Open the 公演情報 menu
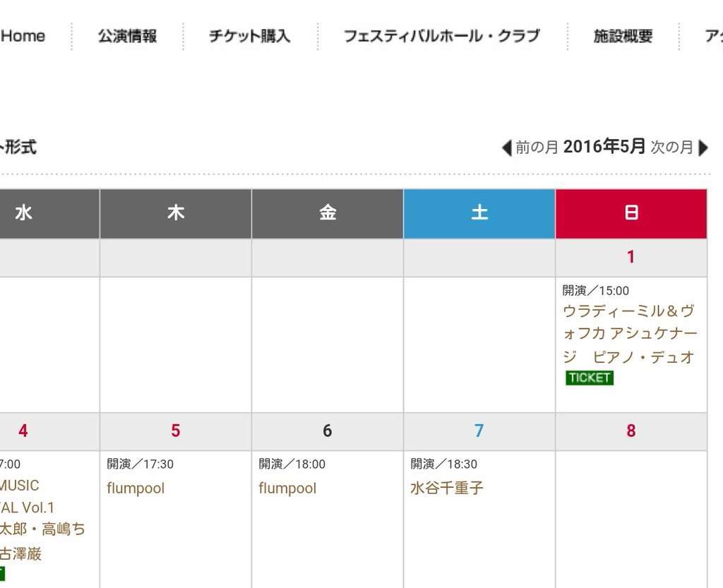The height and width of the screenshot is (588, 723). (x=127, y=36)
